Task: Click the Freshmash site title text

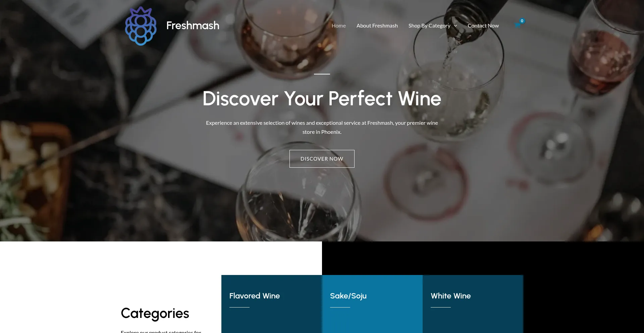Action: pyautogui.click(x=193, y=25)
